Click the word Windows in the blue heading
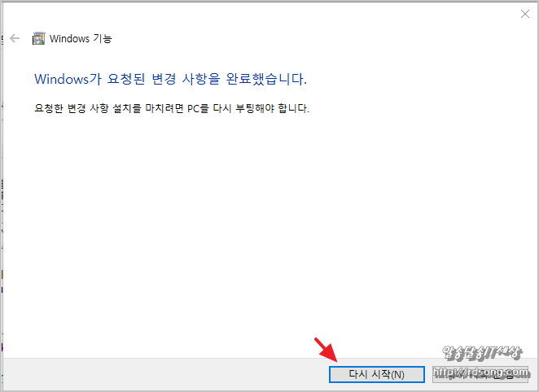 coord(62,79)
